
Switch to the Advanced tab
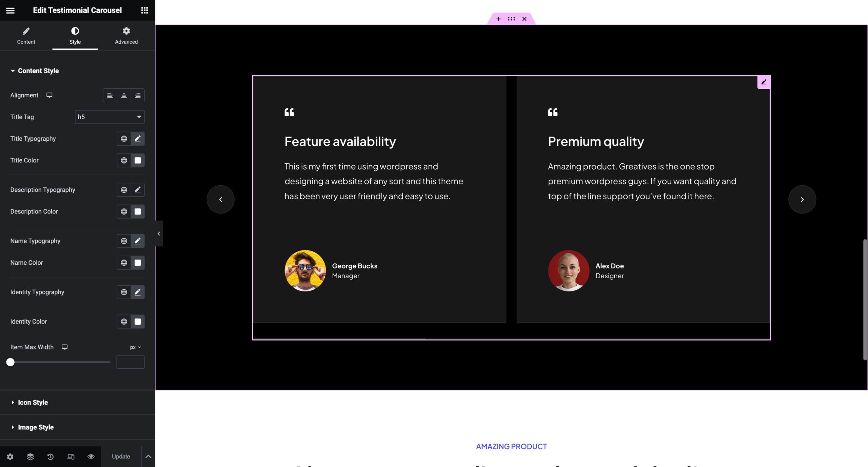pos(126,36)
